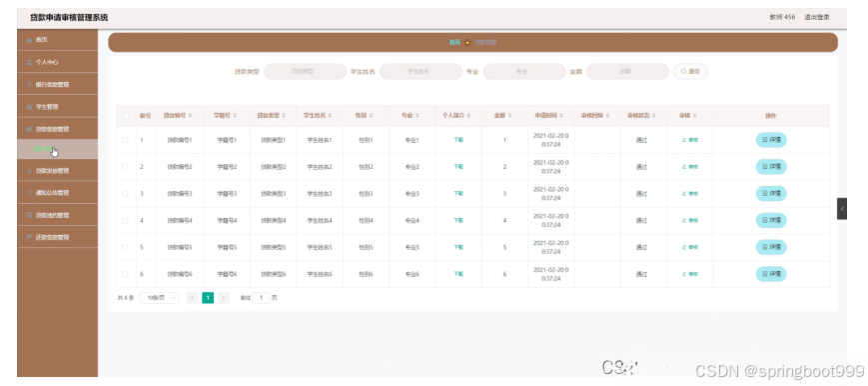Check the checkbox for row 贷款编号6
This screenshot has height=386, width=868.
[126, 274]
